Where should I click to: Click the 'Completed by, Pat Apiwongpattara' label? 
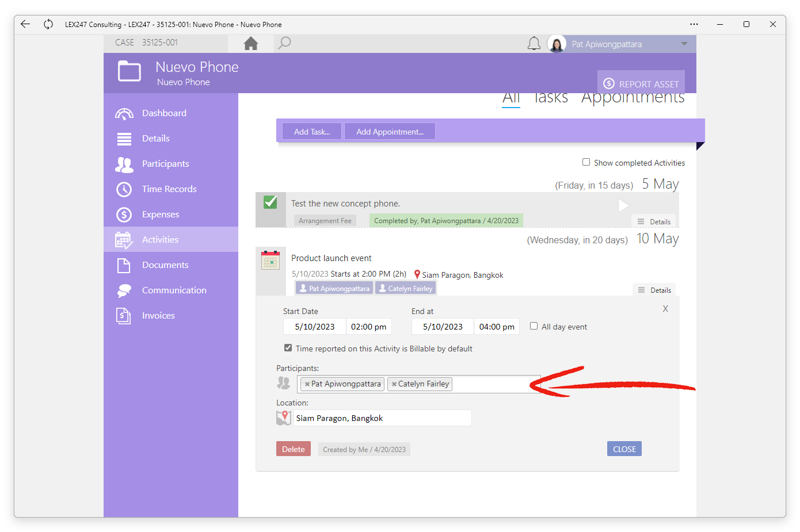[x=446, y=221]
